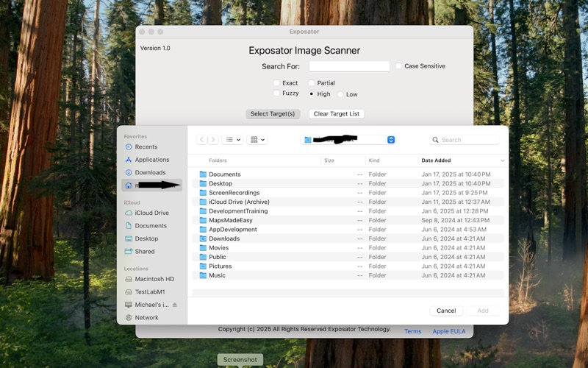Enable the Case Sensitive checkbox
Image resolution: width=588 pixels, height=368 pixels.
[398, 66]
